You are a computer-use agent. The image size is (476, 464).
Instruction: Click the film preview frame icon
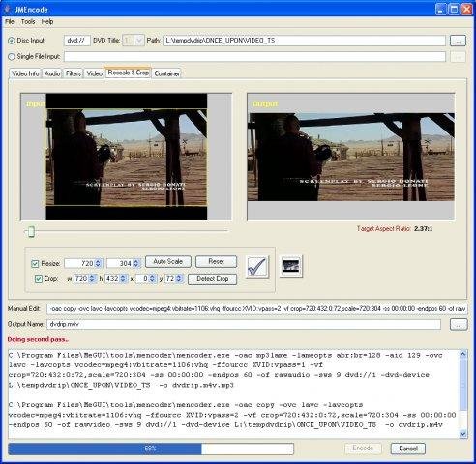(291, 266)
